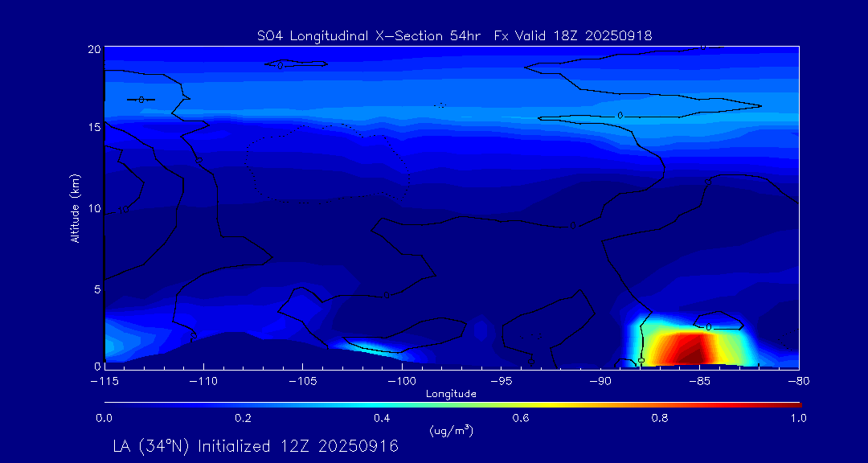Viewport: 868px width, 463px height.
Task: Click the (ug/m³) units label below the color bar
Action: tap(452, 431)
